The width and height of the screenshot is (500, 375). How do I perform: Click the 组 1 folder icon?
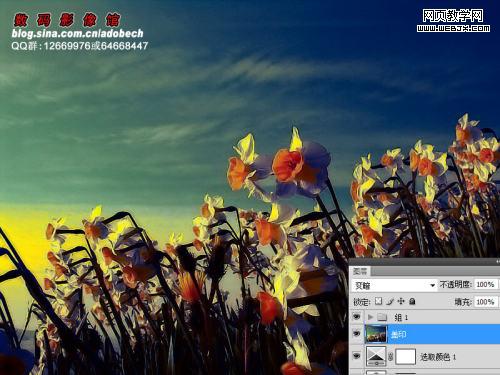tap(381, 317)
